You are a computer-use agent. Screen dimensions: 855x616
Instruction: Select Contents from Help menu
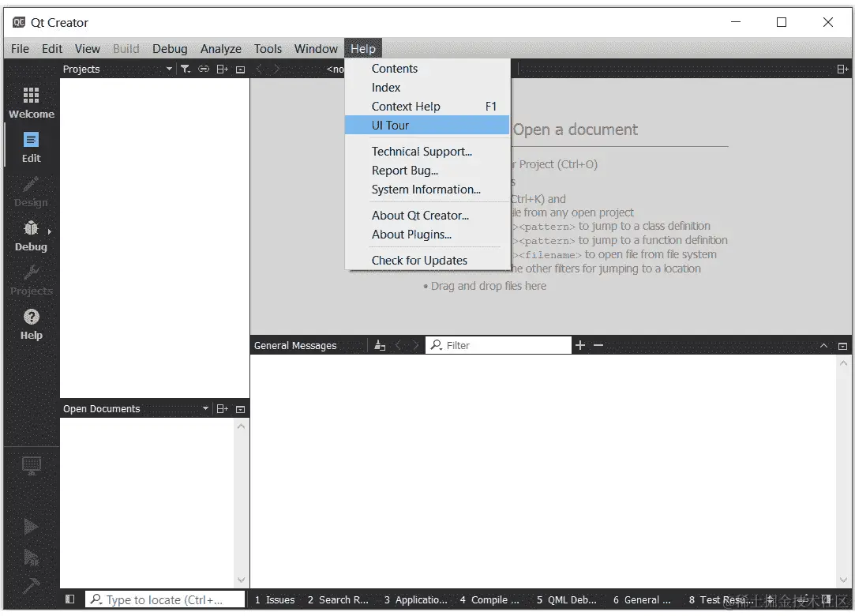[x=427, y=69]
